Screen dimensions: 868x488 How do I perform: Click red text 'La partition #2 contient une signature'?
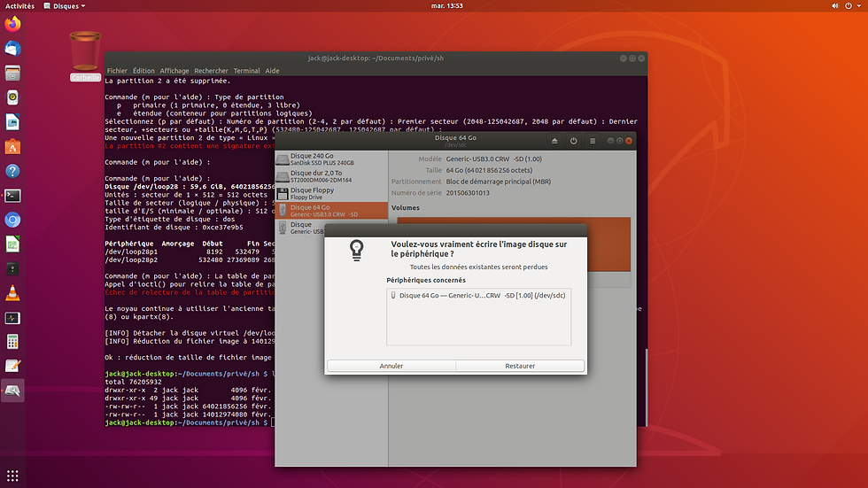(190, 146)
